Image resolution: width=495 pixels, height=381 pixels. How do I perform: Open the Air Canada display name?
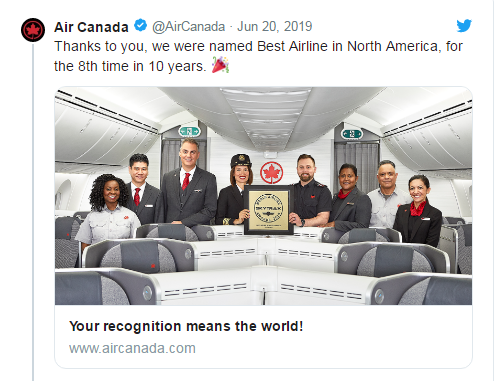91,27
